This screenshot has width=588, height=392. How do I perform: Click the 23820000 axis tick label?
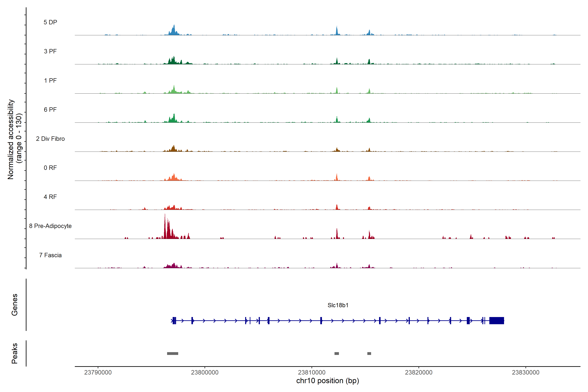pyautogui.click(x=418, y=372)
